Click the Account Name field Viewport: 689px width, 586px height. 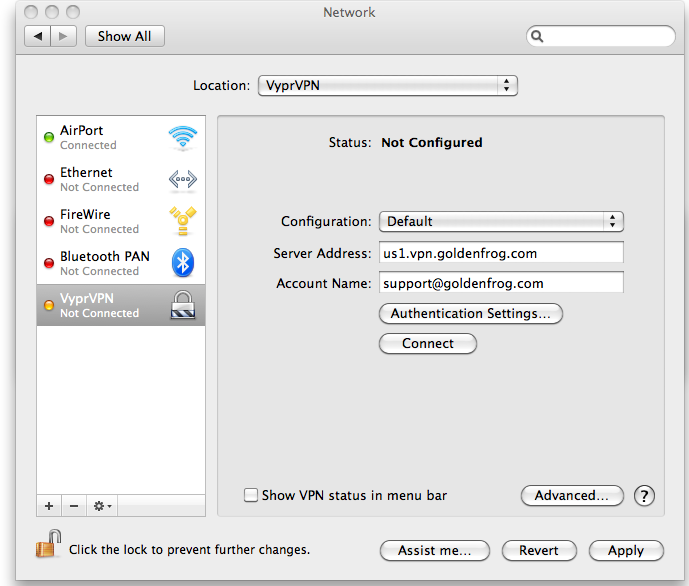(x=501, y=283)
